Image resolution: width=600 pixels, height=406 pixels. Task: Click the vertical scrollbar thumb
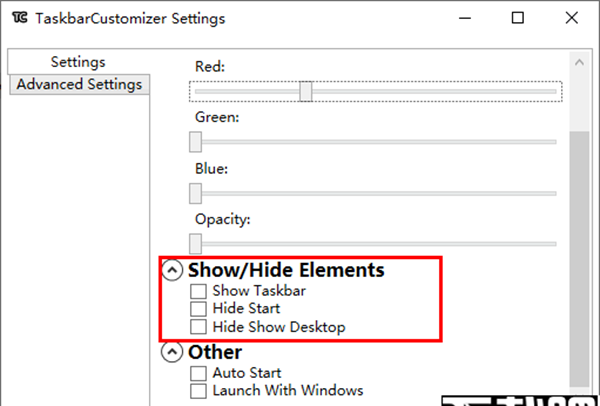[579, 259]
